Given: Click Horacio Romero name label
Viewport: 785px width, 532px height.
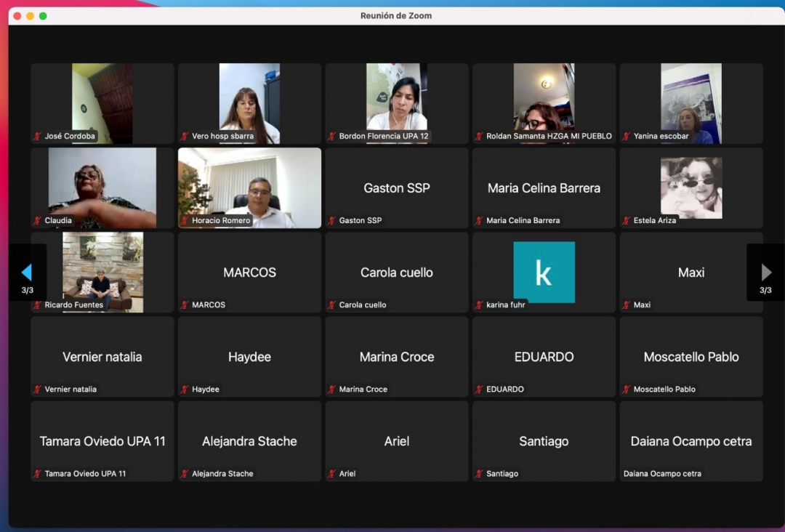Looking at the screenshot, I should click(x=221, y=220).
